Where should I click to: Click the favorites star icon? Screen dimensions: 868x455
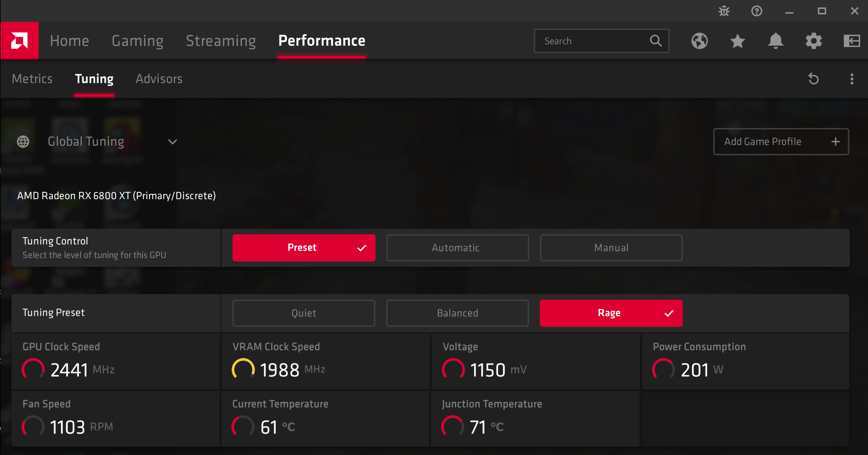[x=738, y=41]
